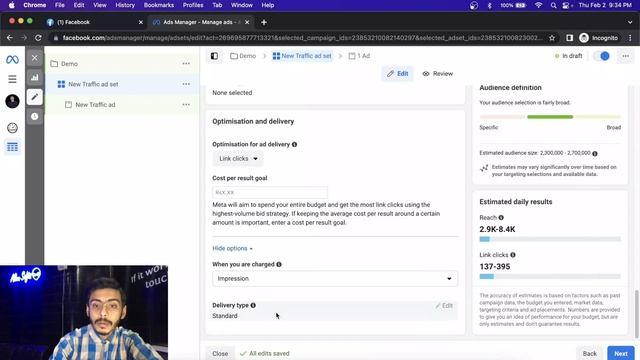Open info tooltip for Delivery type

253,305
